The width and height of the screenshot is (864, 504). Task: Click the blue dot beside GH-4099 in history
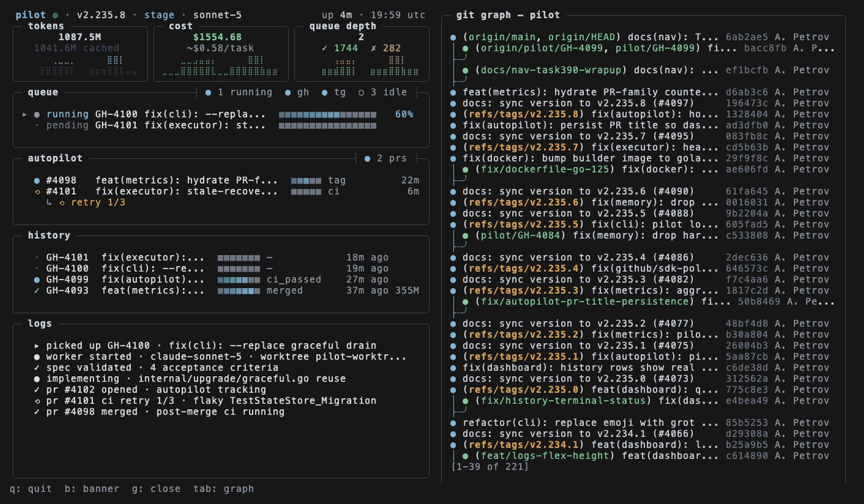pos(37,280)
